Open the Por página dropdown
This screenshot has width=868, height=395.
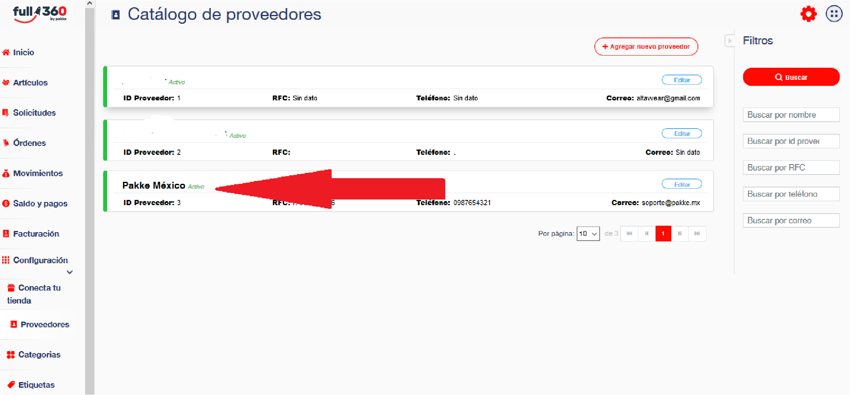(x=588, y=234)
